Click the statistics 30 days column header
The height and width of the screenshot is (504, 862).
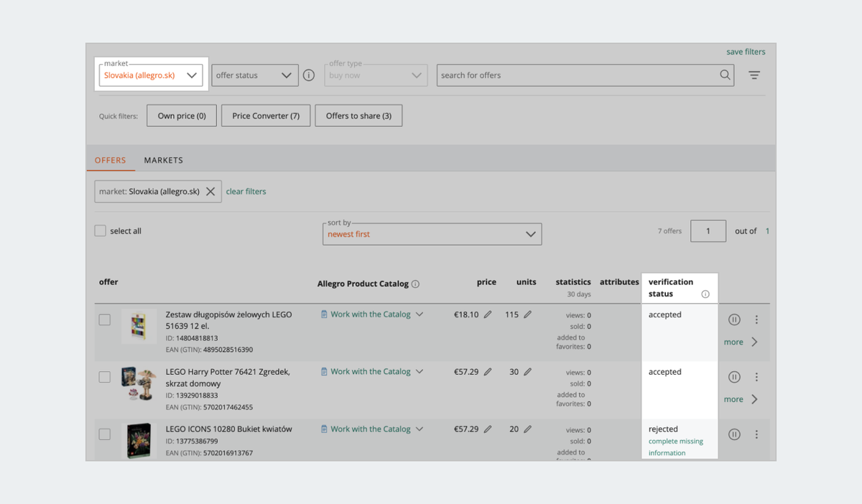[x=573, y=287]
